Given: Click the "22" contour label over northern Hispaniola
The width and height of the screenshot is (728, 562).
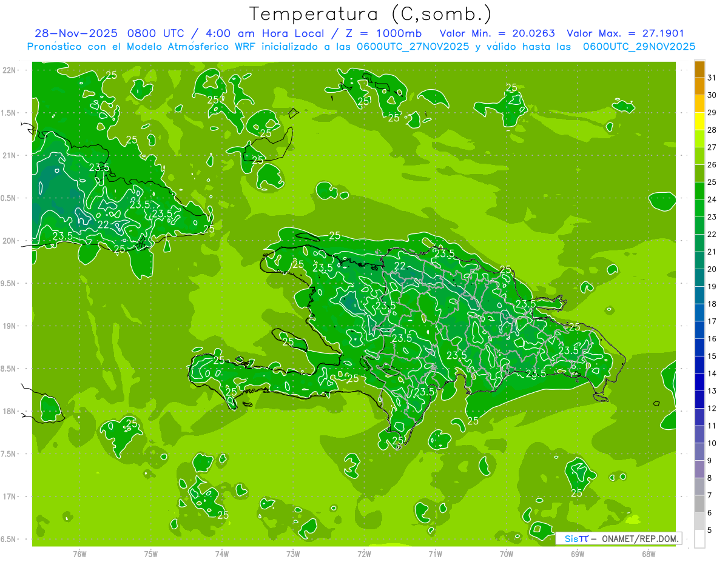Looking at the screenshot, I should [x=400, y=266].
